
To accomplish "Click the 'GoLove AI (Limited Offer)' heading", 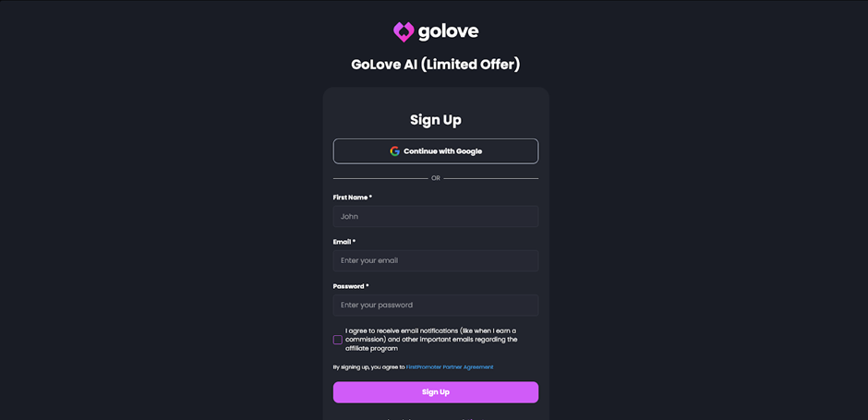I will [436, 65].
